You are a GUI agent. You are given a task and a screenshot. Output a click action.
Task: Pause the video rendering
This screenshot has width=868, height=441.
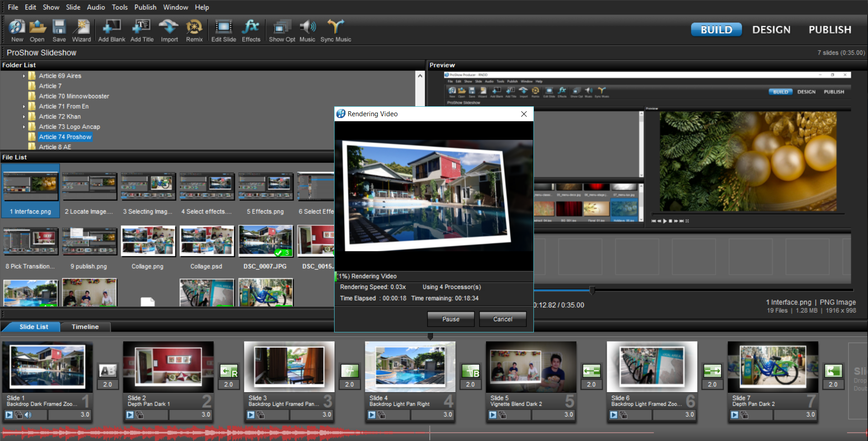451,319
